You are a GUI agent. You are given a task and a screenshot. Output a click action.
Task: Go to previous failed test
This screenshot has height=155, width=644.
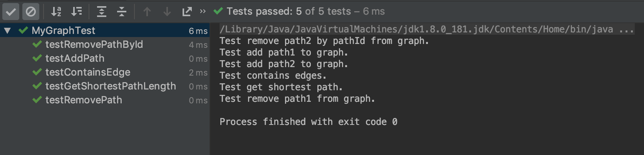point(147,12)
